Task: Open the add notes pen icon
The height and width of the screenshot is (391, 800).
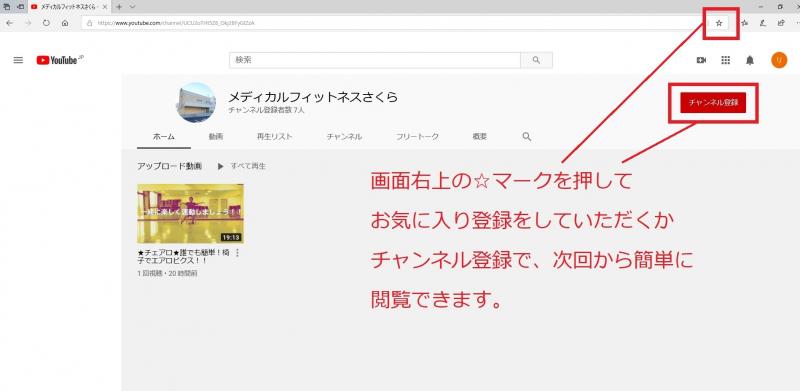Action: pos(763,23)
